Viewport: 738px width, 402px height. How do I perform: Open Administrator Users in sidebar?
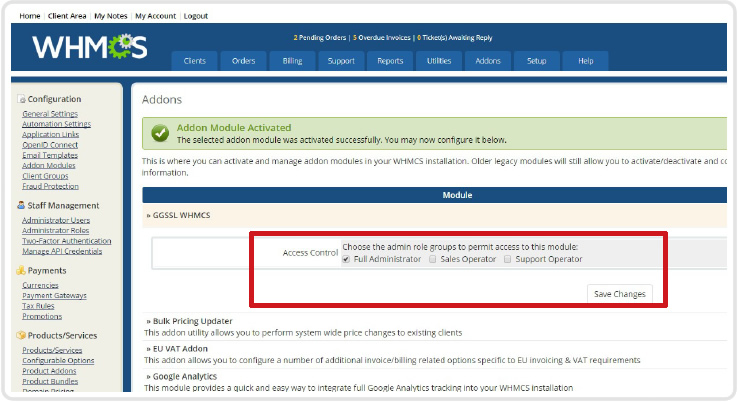click(56, 220)
